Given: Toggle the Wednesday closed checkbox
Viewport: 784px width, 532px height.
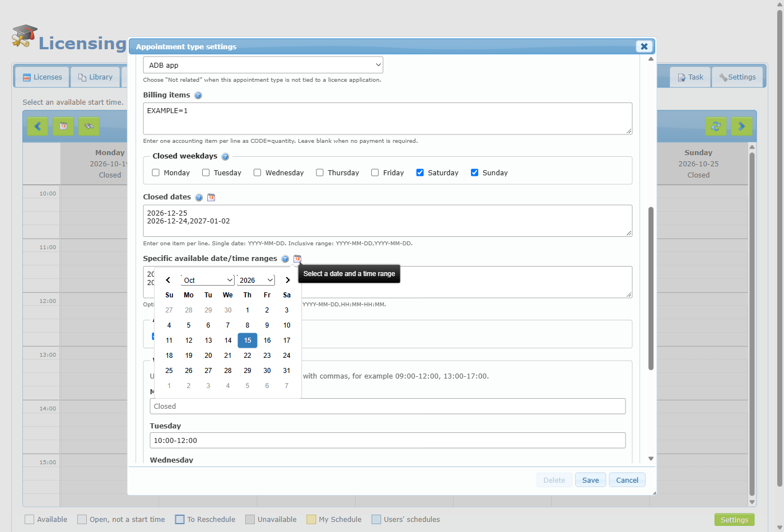Looking at the screenshot, I should pos(257,172).
